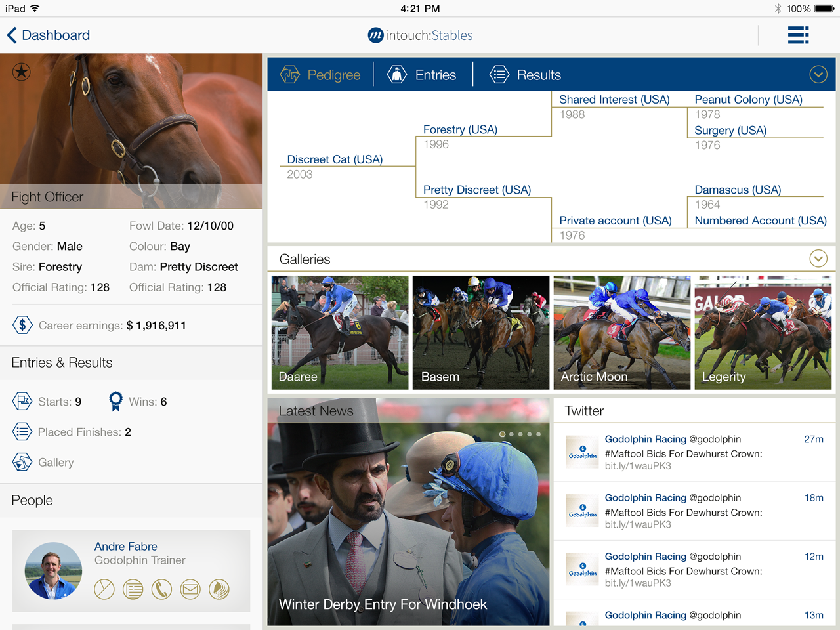Open the pie chart stats icon for Andre Fabre
The width and height of the screenshot is (840, 630).
pyautogui.click(x=104, y=589)
